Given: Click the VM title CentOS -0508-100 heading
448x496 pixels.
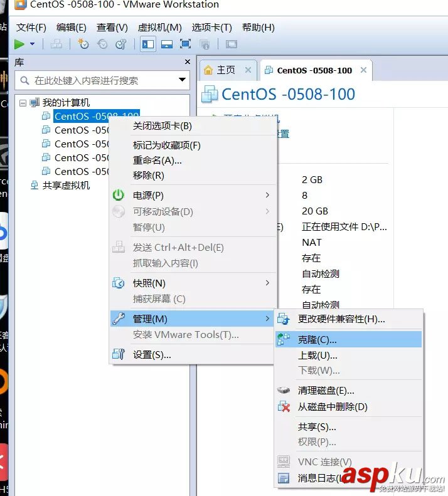Looking at the screenshot, I should [288, 94].
